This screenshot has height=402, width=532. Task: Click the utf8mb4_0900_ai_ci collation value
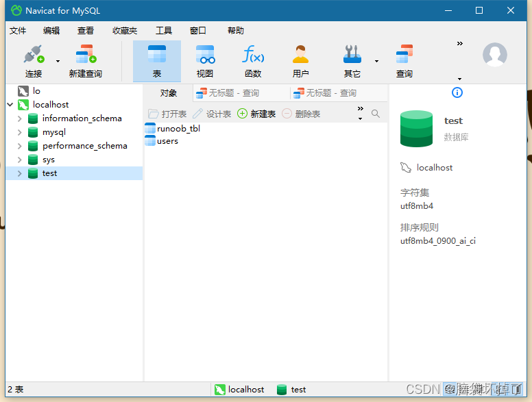438,241
